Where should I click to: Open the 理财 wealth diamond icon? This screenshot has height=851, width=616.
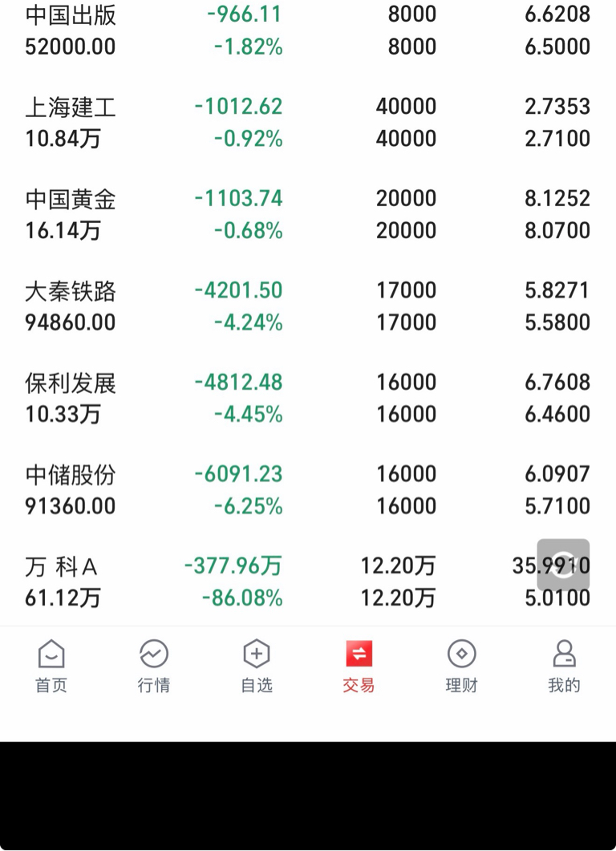pyautogui.click(x=461, y=654)
